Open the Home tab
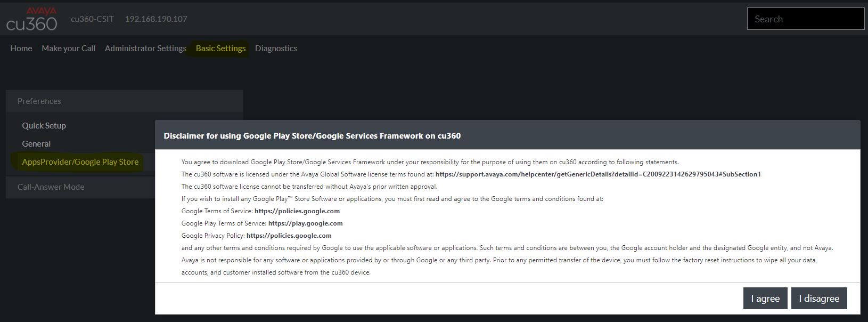Image resolution: width=868 pixels, height=322 pixels. [x=21, y=48]
